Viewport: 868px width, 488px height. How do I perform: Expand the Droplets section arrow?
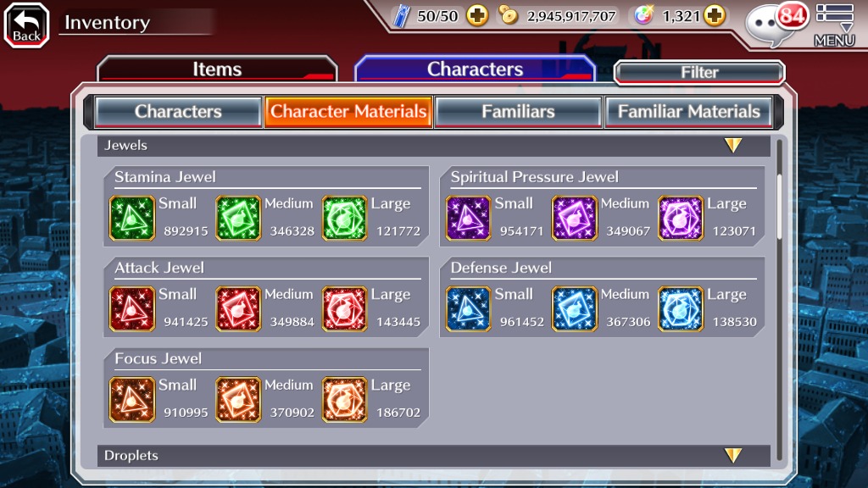point(733,455)
